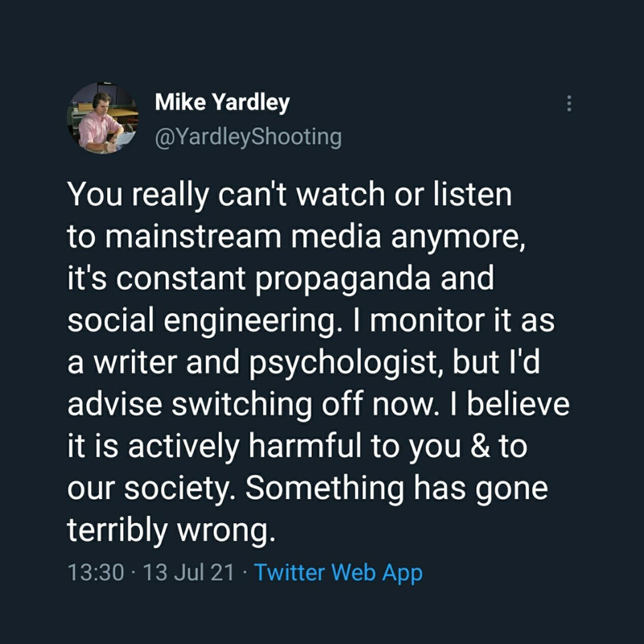Click the word psychologist in the tweet
This screenshot has width=644, height=644.
point(346,363)
